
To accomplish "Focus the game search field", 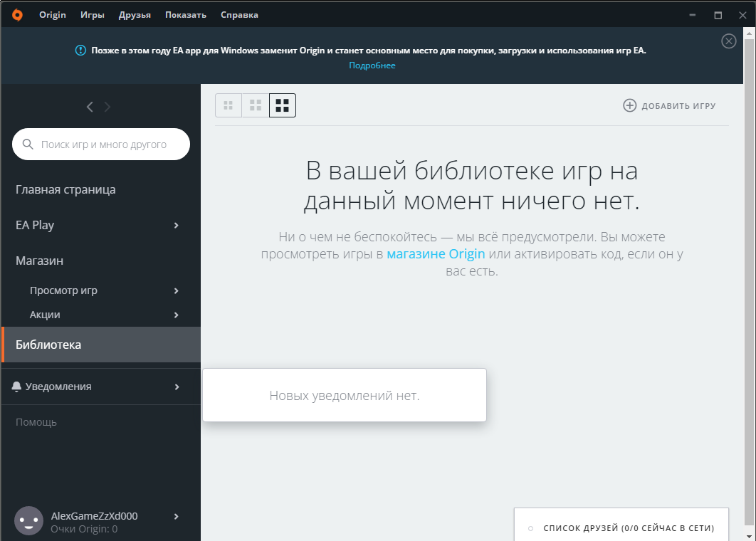I will 101,145.
